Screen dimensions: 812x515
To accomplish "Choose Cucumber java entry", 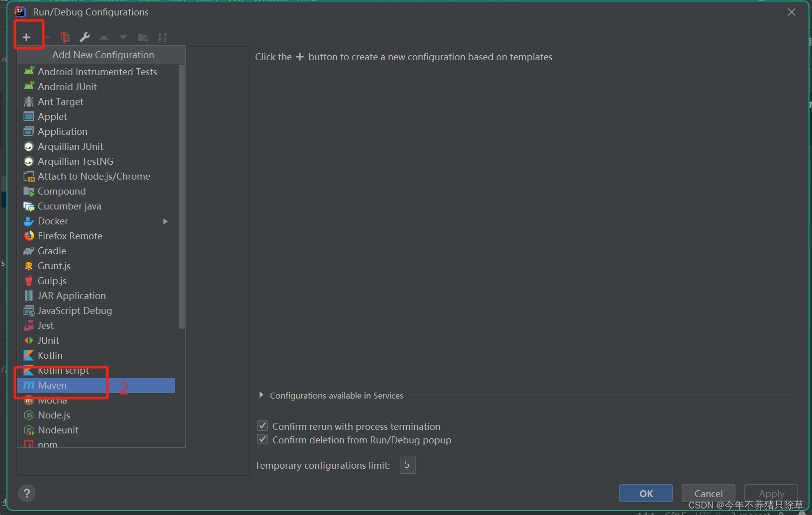I will click(x=96, y=206).
